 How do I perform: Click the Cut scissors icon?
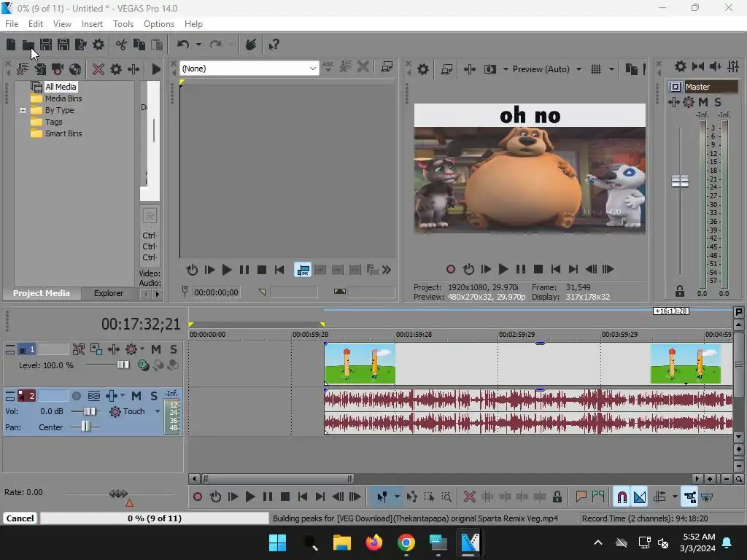coord(122,44)
